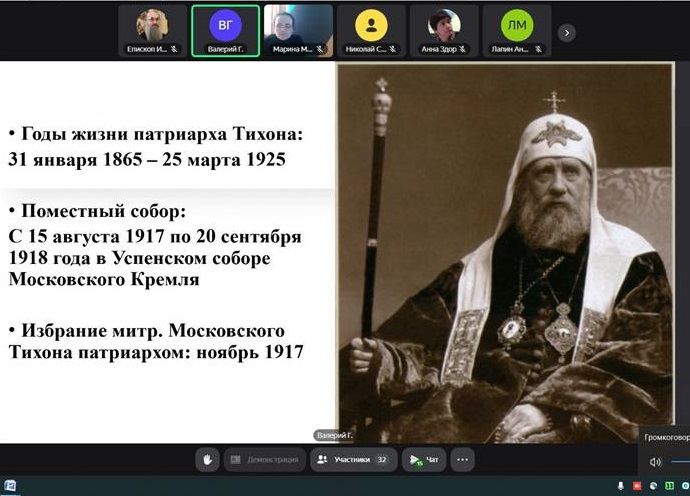Click Анна Здор participant video tile
This screenshot has width=690, height=496.
[x=444, y=31]
